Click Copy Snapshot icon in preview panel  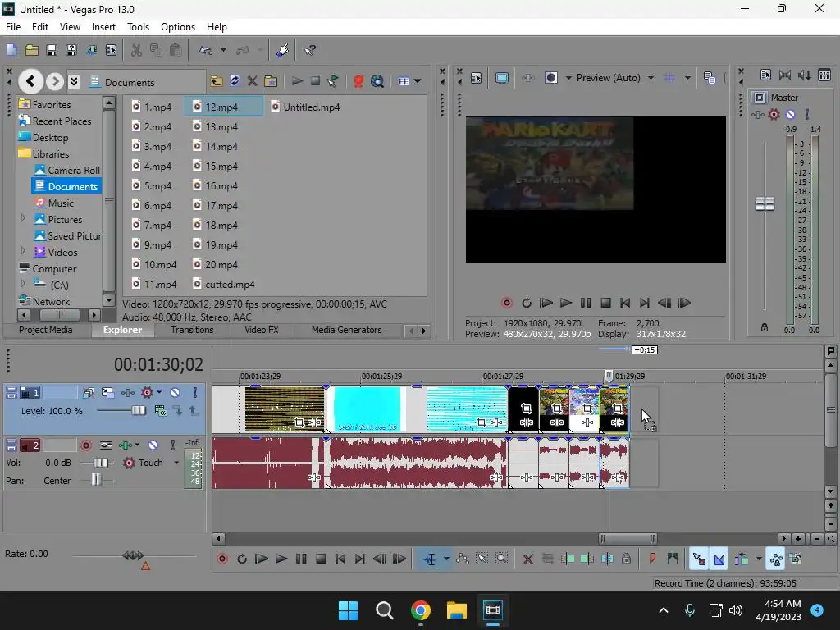click(710, 78)
